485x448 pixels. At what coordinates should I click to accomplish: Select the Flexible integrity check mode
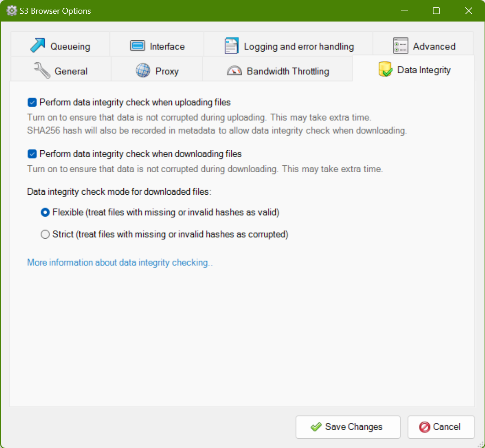tap(45, 212)
